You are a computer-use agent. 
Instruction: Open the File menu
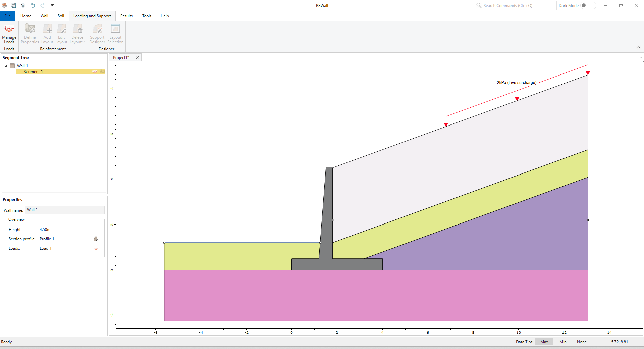(x=8, y=16)
